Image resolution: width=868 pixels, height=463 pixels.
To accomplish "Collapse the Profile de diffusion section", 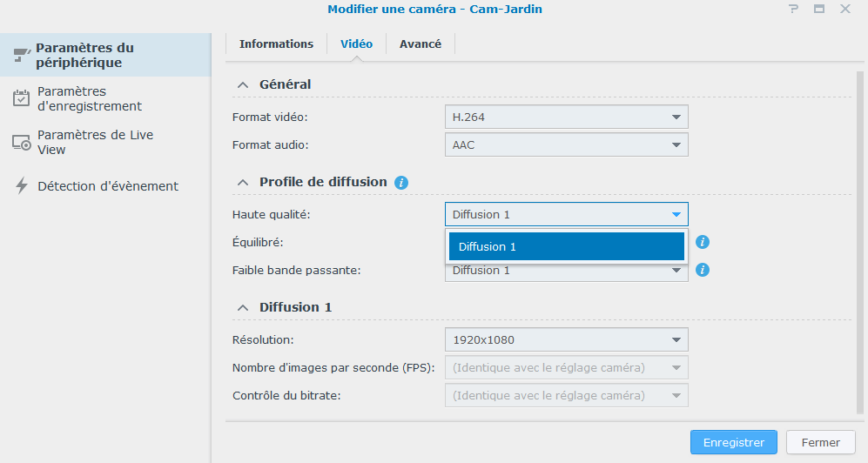I will (x=242, y=182).
